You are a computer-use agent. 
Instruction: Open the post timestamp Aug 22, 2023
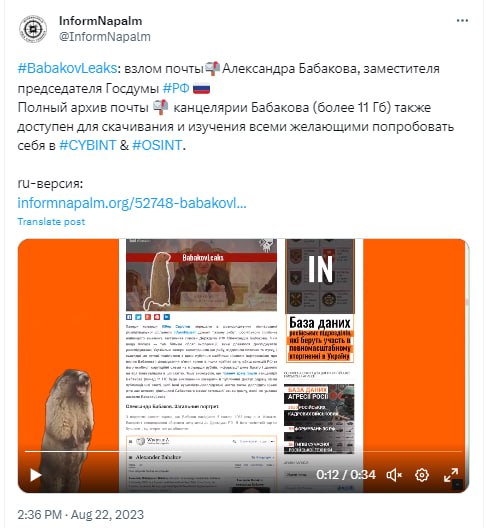pos(80,515)
